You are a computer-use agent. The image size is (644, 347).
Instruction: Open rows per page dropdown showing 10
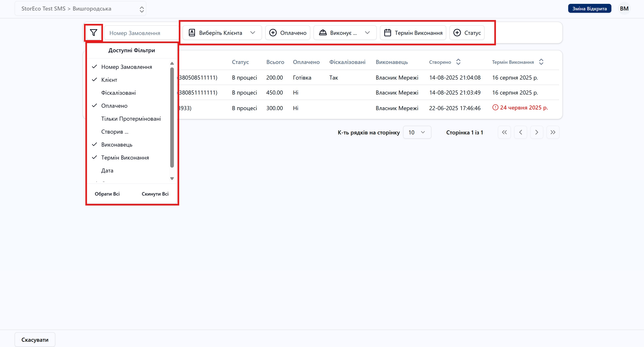(x=417, y=132)
